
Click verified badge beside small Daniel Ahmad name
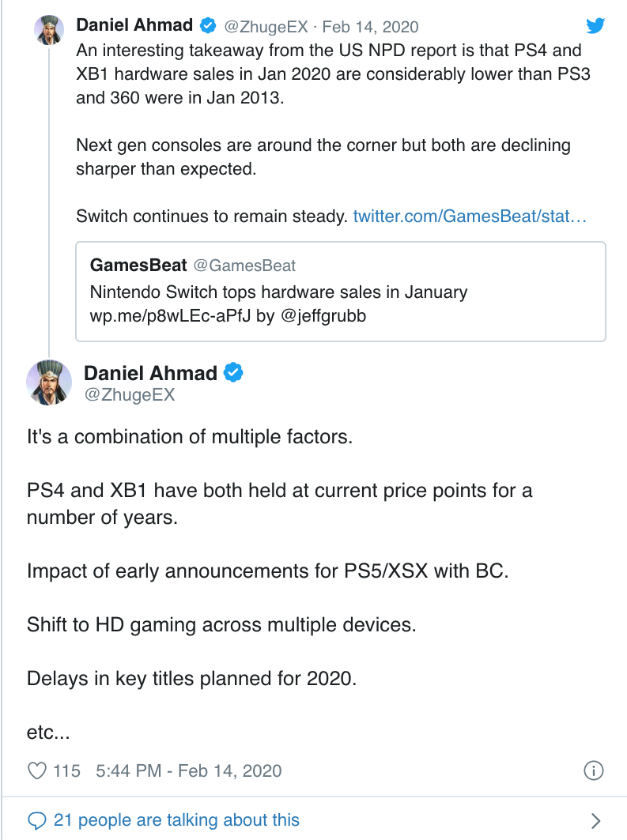pyautogui.click(x=207, y=26)
